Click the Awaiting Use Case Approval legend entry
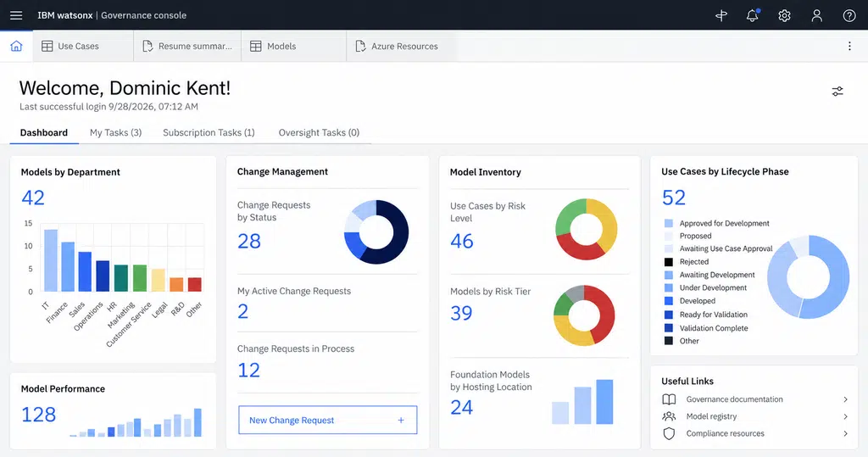The image size is (868, 457). pyautogui.click(x=719, y=248)
